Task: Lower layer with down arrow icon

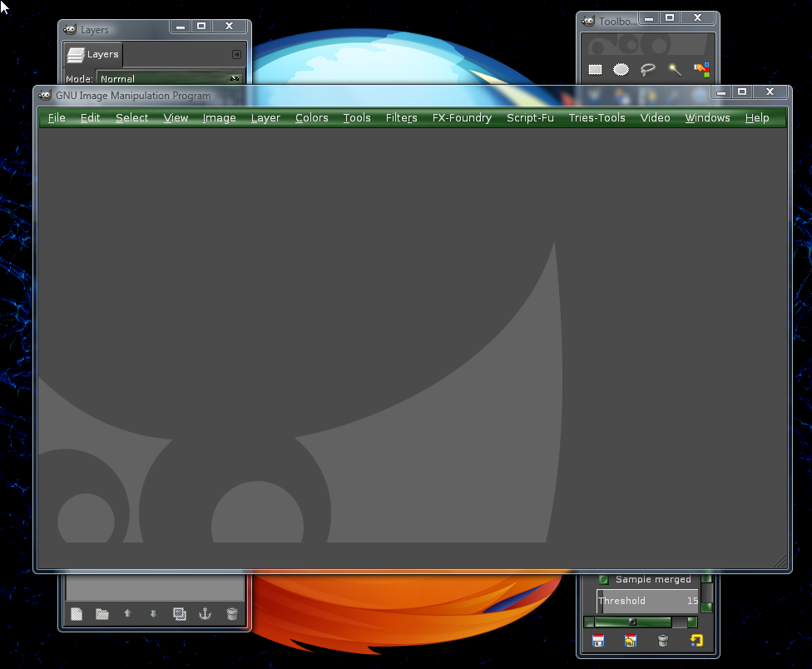Action: coord(153,614)
